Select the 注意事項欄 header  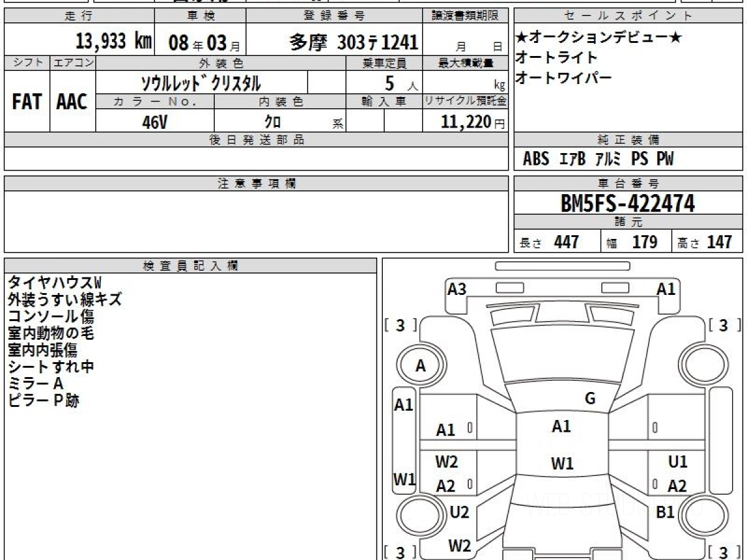[x=256, y=184]
